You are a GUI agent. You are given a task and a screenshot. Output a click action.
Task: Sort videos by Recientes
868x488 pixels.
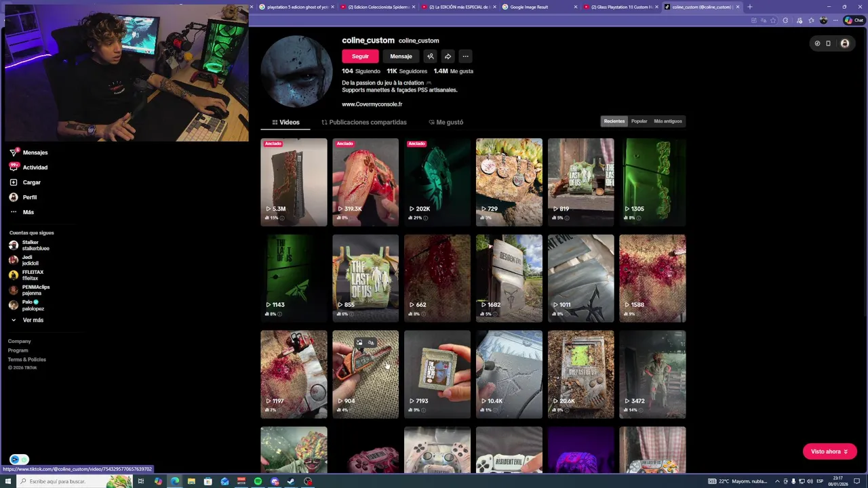[x=614, y=121]
